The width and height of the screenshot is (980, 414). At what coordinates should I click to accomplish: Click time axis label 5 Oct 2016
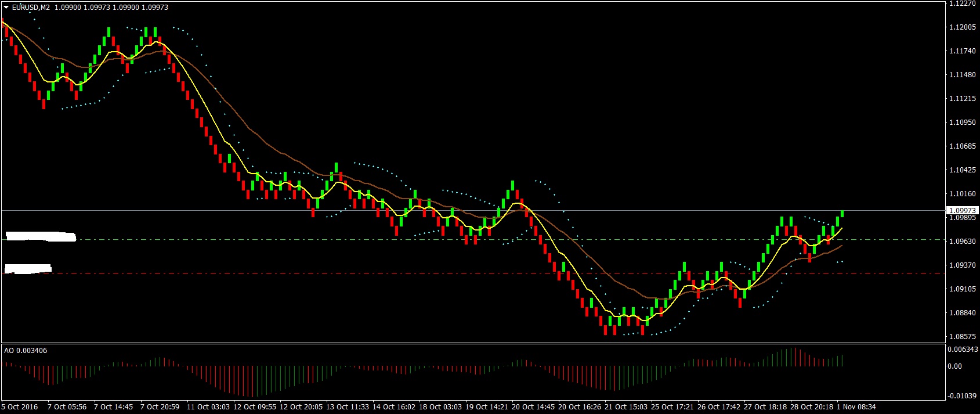point(20,407)
